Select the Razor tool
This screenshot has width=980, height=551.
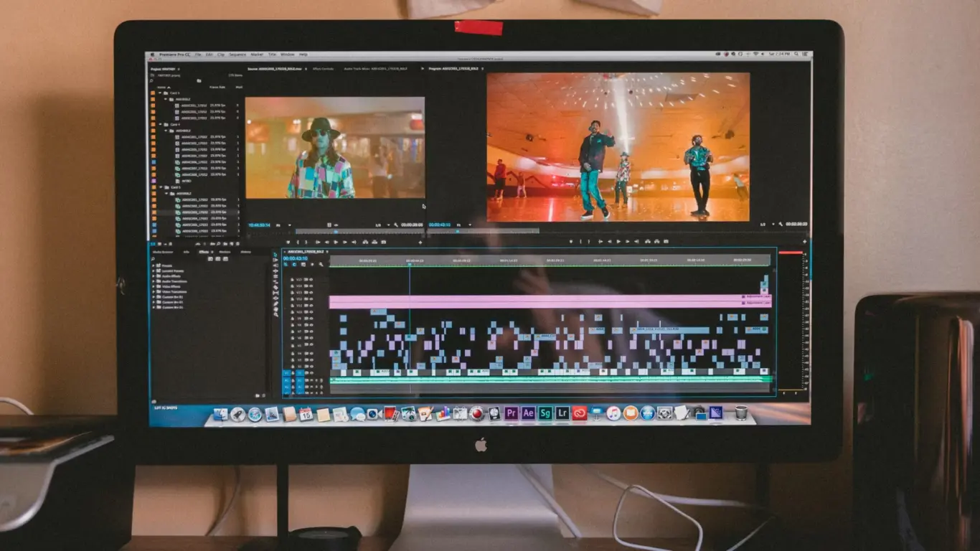[x=275, y=287]
